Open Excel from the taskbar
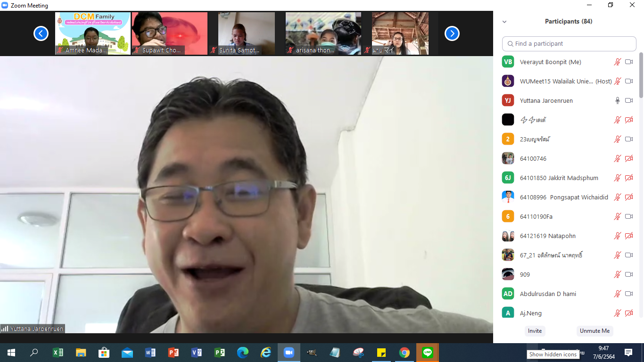This screenshot has width=644, height=362. coord(58,353)
